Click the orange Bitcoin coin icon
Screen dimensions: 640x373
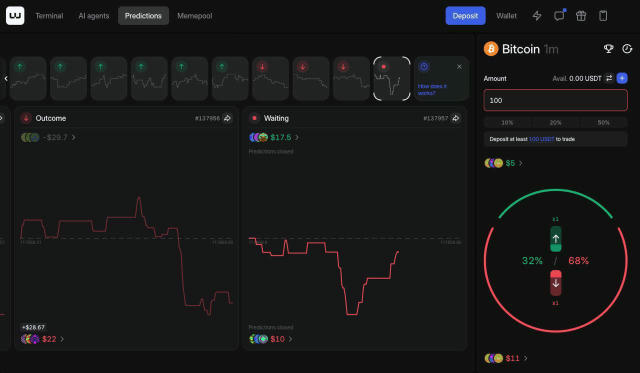tap(491, 49)
